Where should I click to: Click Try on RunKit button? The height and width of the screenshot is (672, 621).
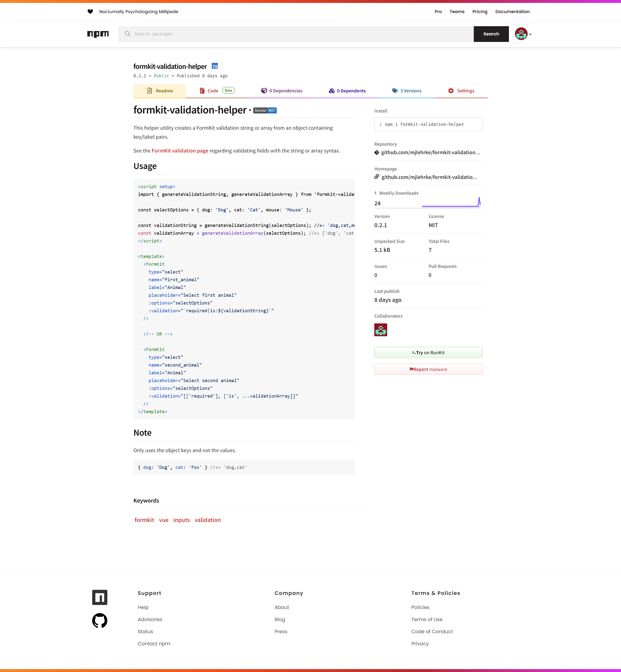[x=428, y=353]
